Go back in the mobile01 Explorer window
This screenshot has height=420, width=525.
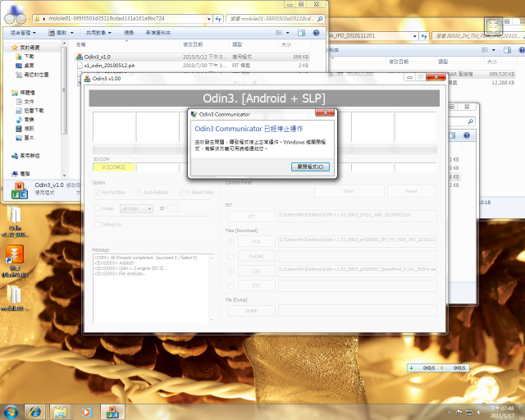[9, 19]
